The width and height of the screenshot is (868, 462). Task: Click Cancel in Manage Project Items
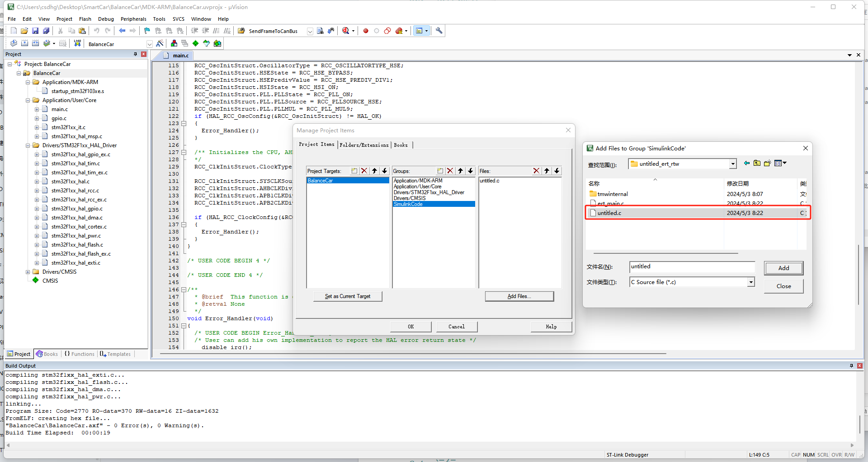point(457,327)
